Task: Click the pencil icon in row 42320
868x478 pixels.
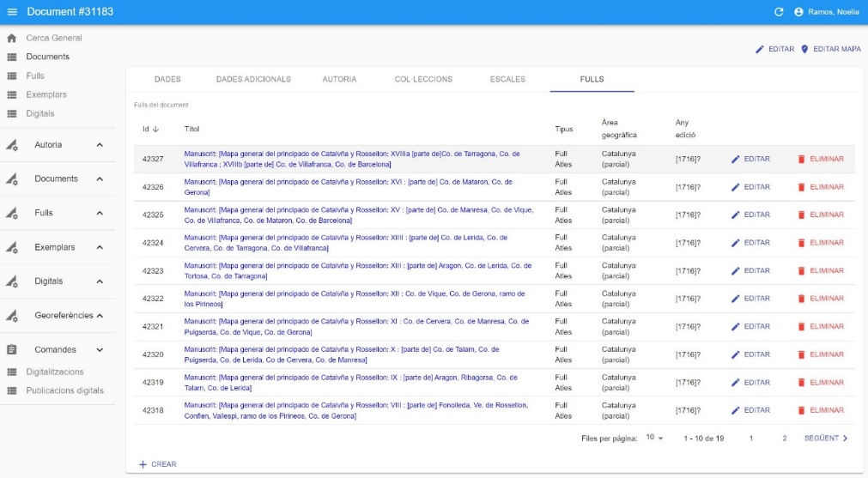Action: click(x=735, y=354)
